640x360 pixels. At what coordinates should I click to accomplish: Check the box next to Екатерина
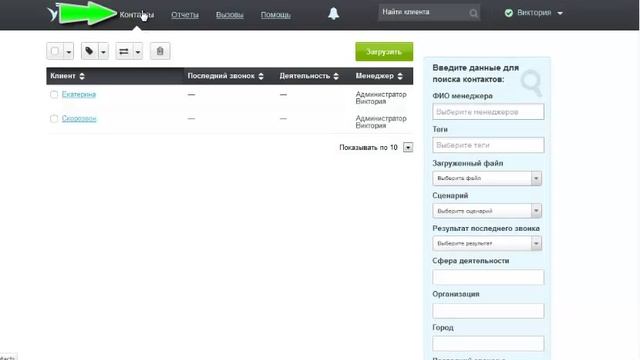click(x=54, y=94)
